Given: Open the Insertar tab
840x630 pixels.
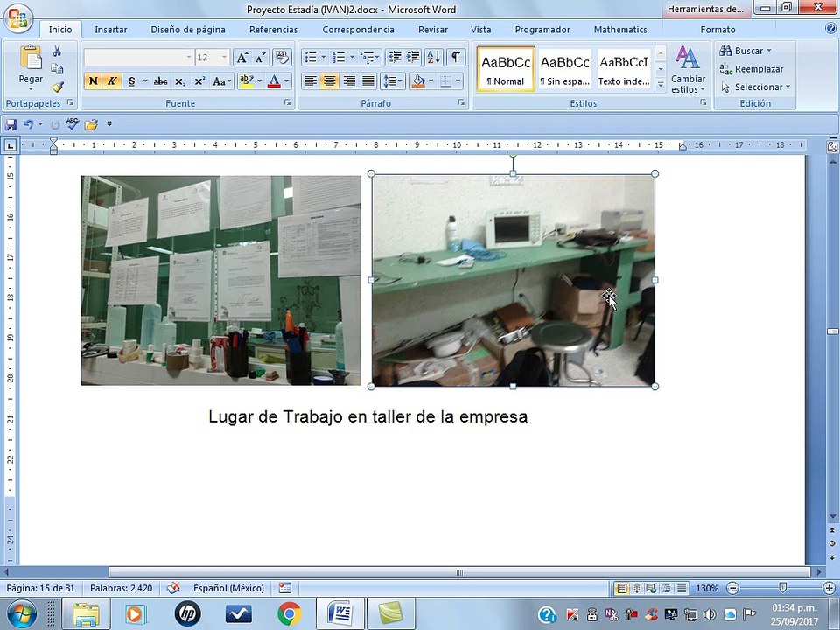Looking at the screenshot, I should coord(111,30).
